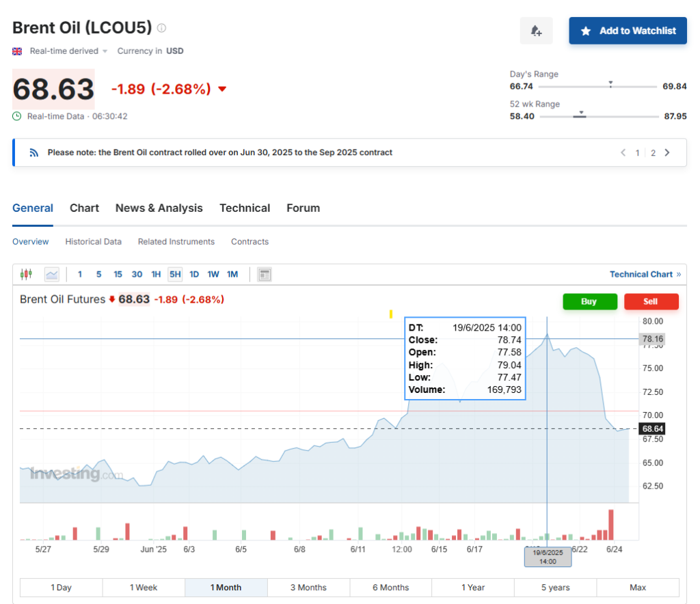Screen dimensions: 700x604
Task: Open notice page 2
Action: click(x=653, y=153)
